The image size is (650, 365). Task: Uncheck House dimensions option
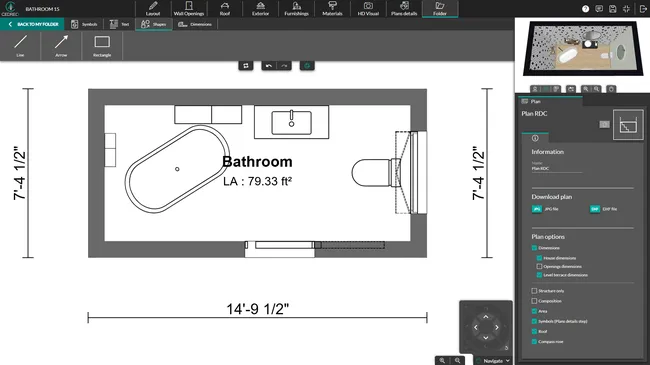(539, 258)
